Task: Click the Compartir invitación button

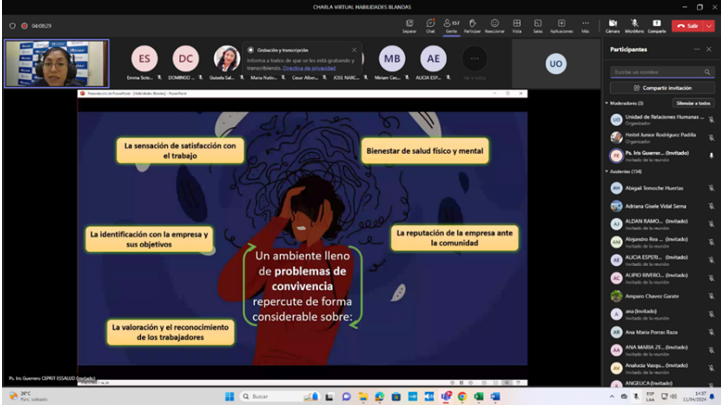Action: click(x=662, y=88)
